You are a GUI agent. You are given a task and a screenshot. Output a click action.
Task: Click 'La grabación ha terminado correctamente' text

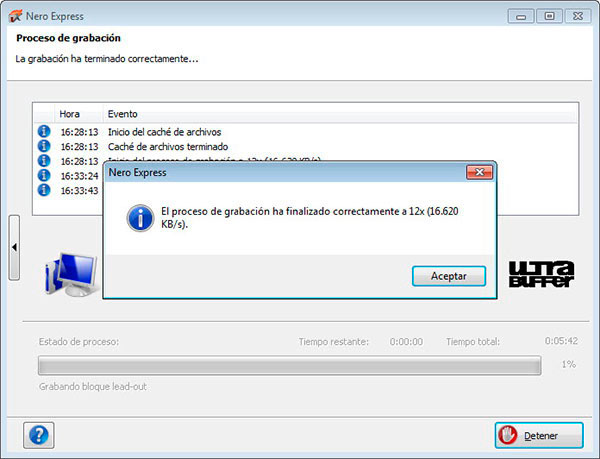(107, 59)
